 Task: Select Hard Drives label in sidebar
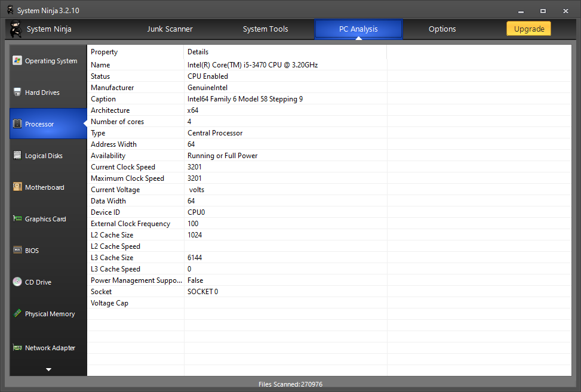(x=42, y=92)
